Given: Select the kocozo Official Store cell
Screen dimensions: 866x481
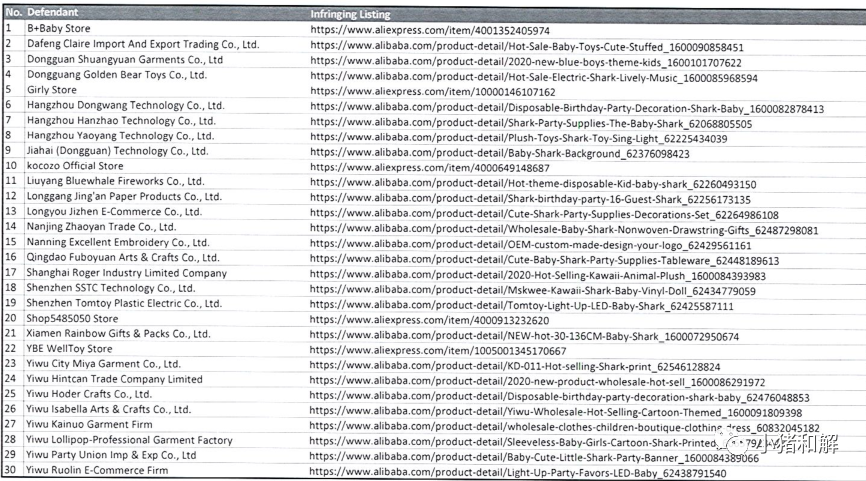Looking at the screenshot, I should (x=75, y=166).
